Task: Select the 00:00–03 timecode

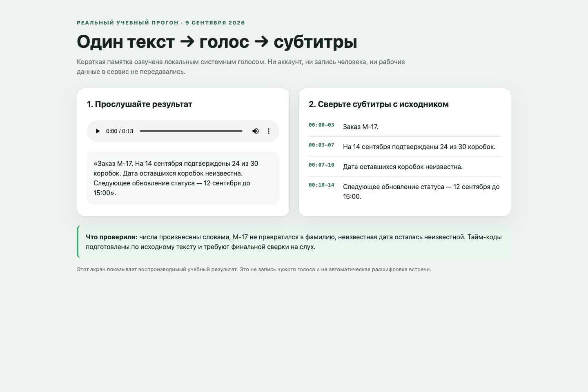Action: (x=321, y=125)
